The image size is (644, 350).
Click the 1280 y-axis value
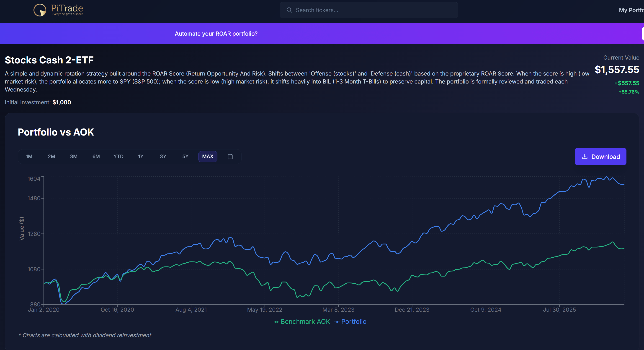[34, 234]
